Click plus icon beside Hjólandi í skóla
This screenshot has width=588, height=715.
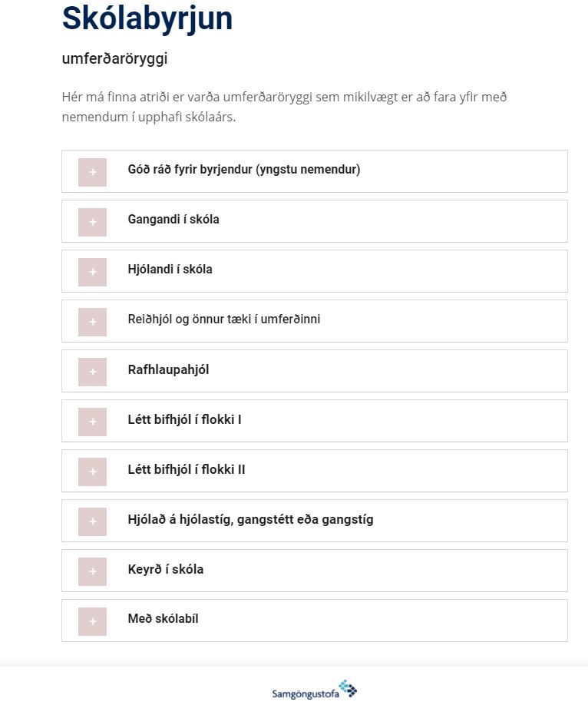pos(93,272)
